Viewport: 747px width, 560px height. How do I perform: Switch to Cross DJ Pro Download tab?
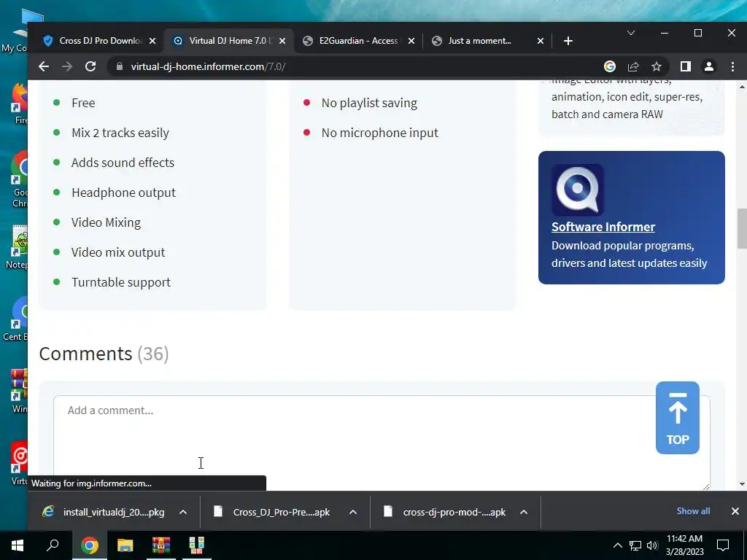click(98, 41)
